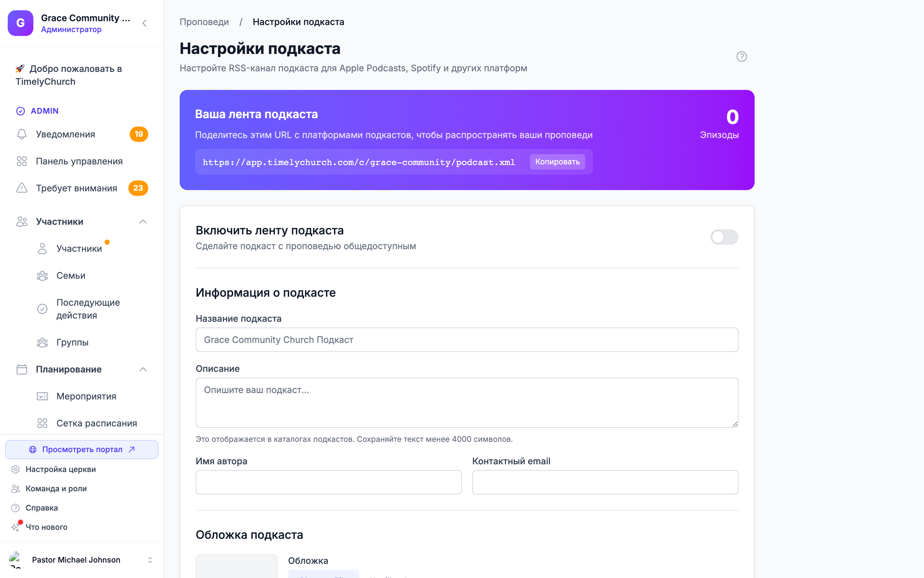This screenshot has width=924, height=578.
Task: Click the Название подкаста input field
Action: click(467, 340)
